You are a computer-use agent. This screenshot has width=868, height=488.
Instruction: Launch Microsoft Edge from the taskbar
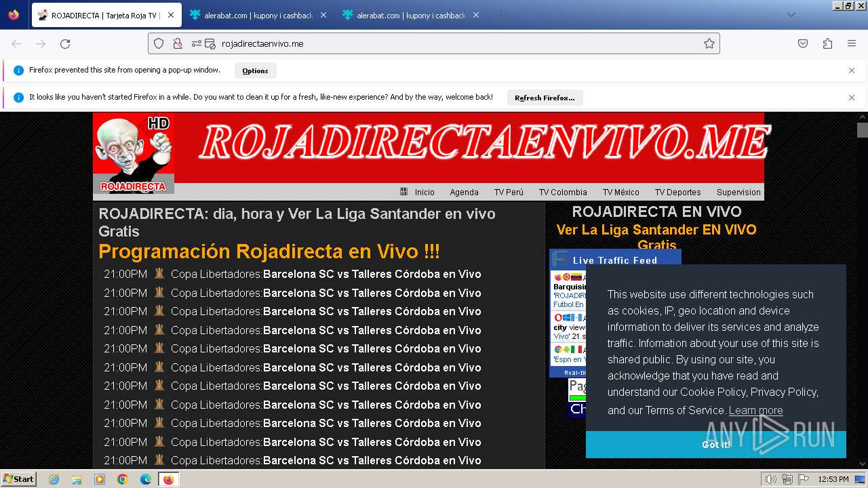(146, 479)
